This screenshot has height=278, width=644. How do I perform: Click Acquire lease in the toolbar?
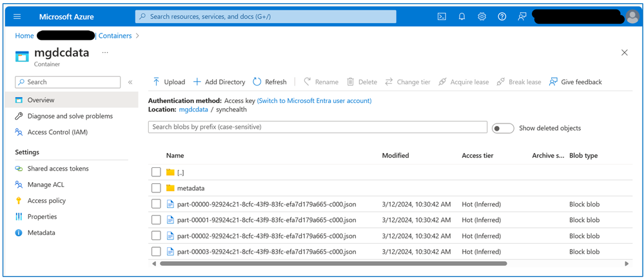click(463, 82)
